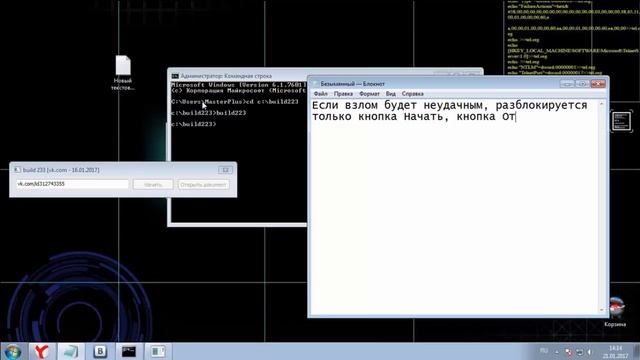
Task: Focus the vk.com address input field
Action: point(72,184)
